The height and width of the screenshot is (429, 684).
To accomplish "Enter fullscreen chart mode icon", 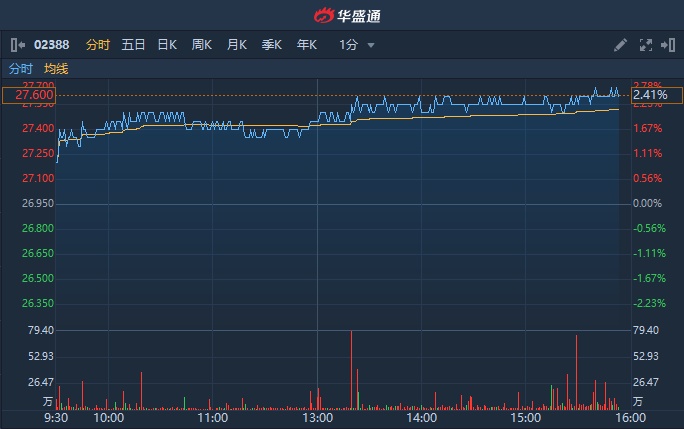I will (646, 45).
